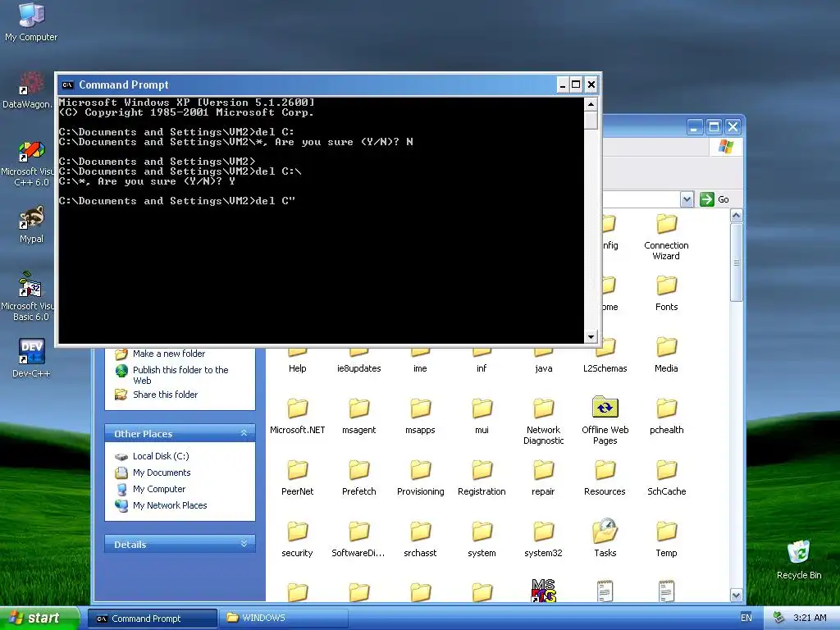Select the msapps folder
840x630 pixels.
click(421, 416)
